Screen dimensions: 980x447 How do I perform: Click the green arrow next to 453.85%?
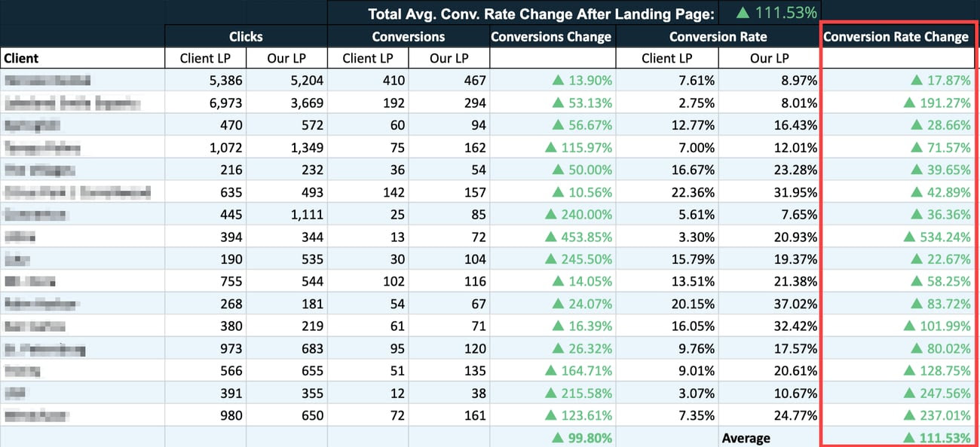point(551,237)
